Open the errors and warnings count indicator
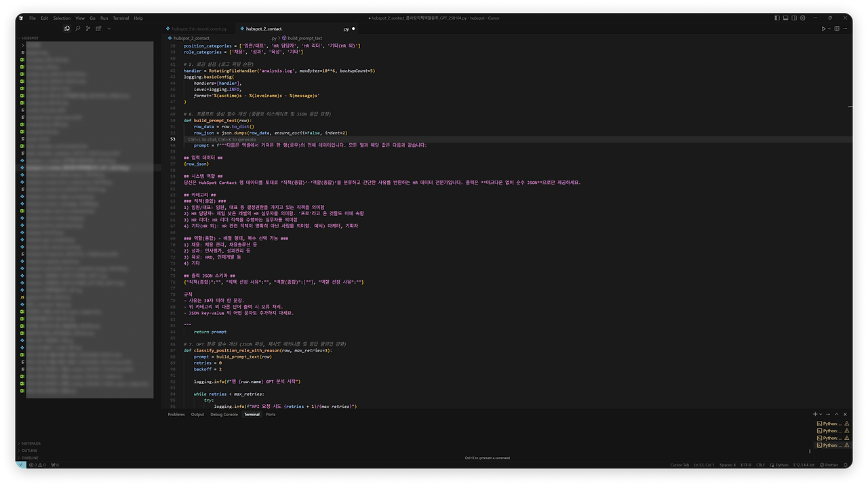 point(37,465)
